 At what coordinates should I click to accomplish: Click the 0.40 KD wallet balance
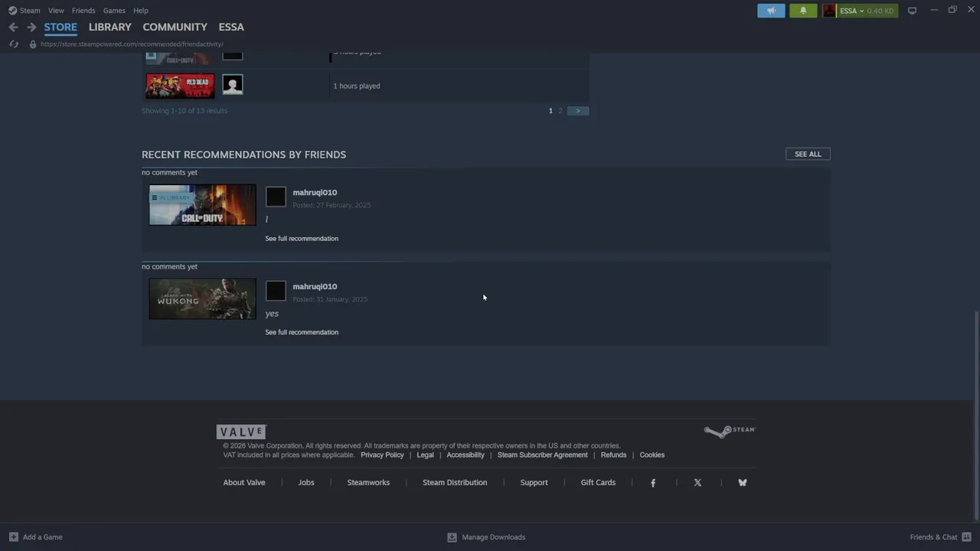[x=880, y=11]
